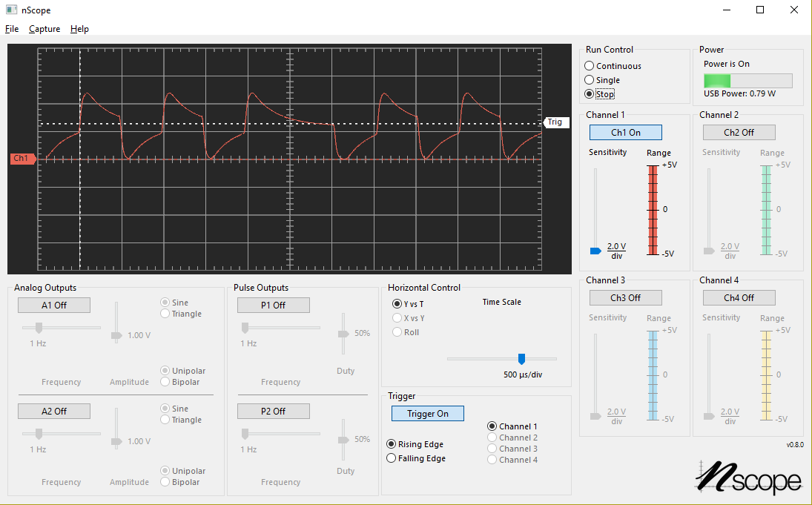Click the Time Scale slider handle
This screenshot has height=505, width=812.
[x=521, y=359]
